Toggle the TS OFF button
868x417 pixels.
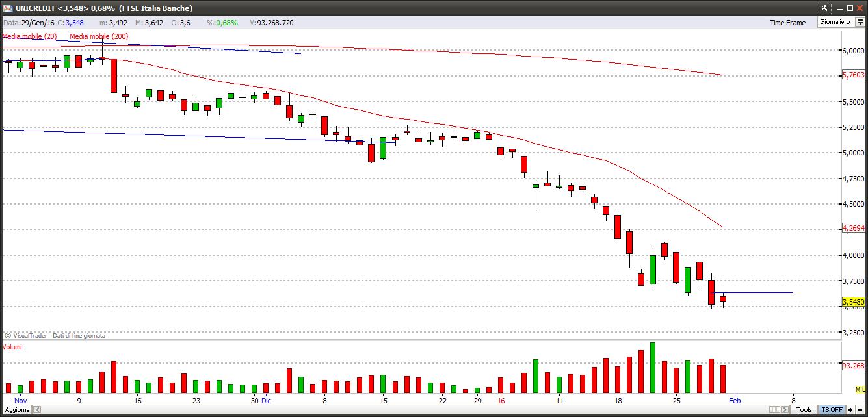pyautogui.click(x=832, y=410)
